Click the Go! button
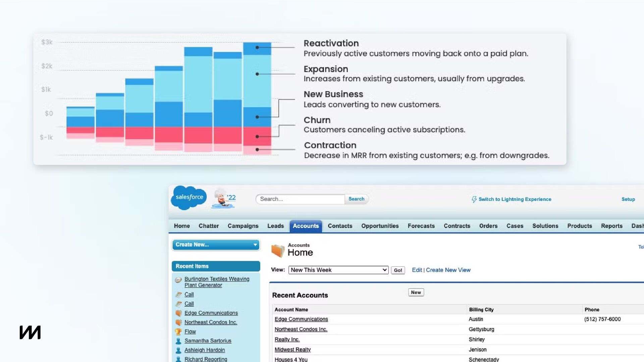644x362 pixels. pyautogui.click(x=398, y=270)
